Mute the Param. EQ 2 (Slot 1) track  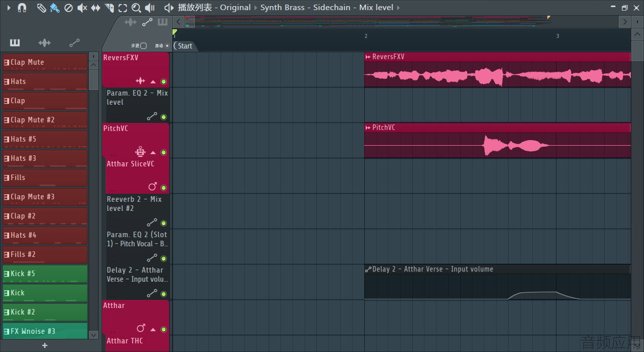point(163,258)
